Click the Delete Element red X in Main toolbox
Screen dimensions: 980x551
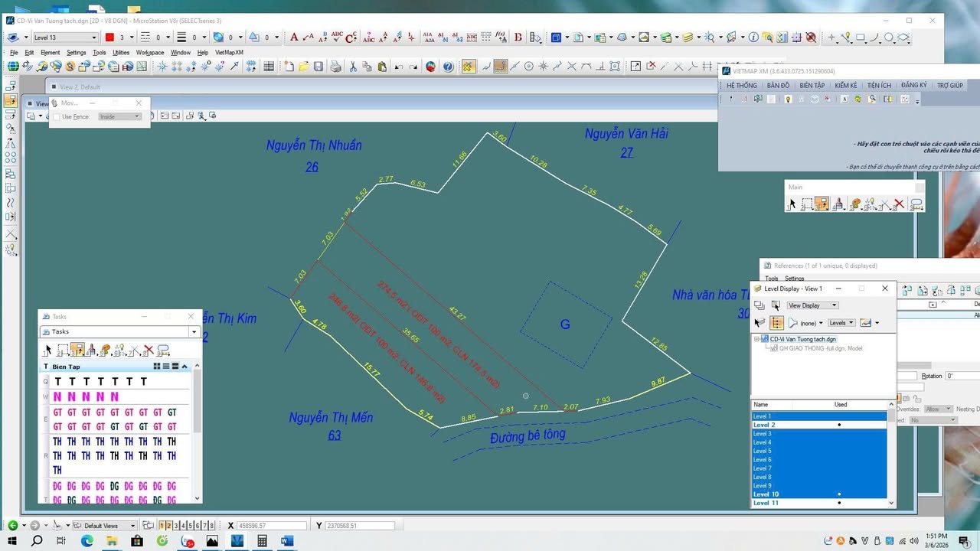899,204
